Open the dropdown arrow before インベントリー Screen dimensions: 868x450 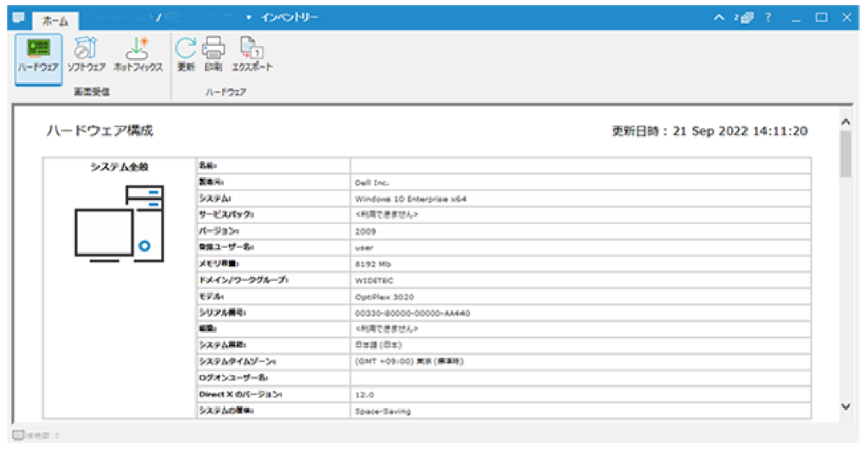point(249,17)
